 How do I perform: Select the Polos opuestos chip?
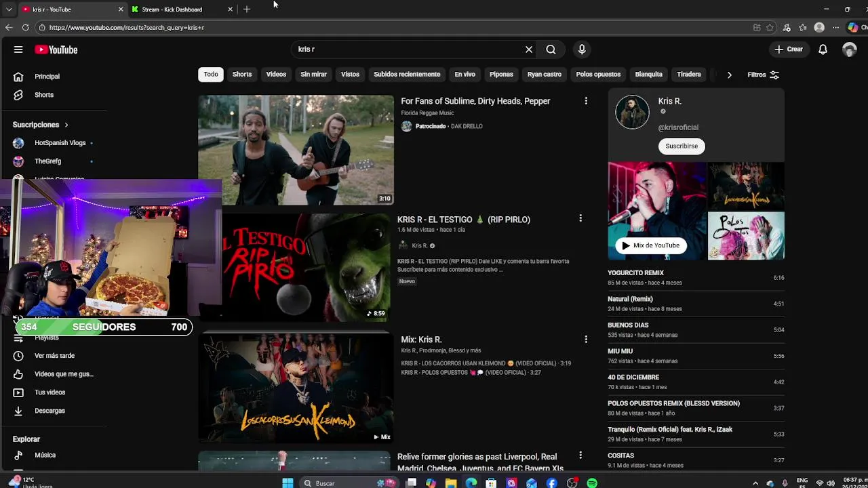[x=598, y=75]
